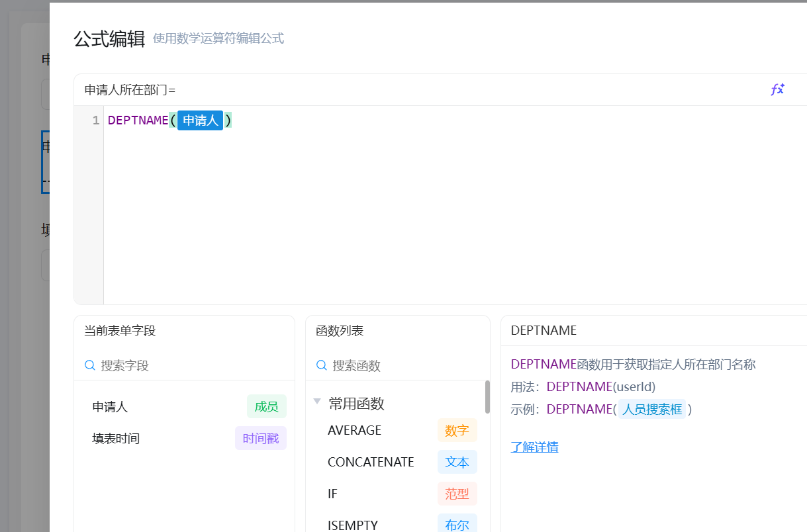Select the 填表时间 field from list
This screenshot has width=807, height=532.
(x=116, y=439)
